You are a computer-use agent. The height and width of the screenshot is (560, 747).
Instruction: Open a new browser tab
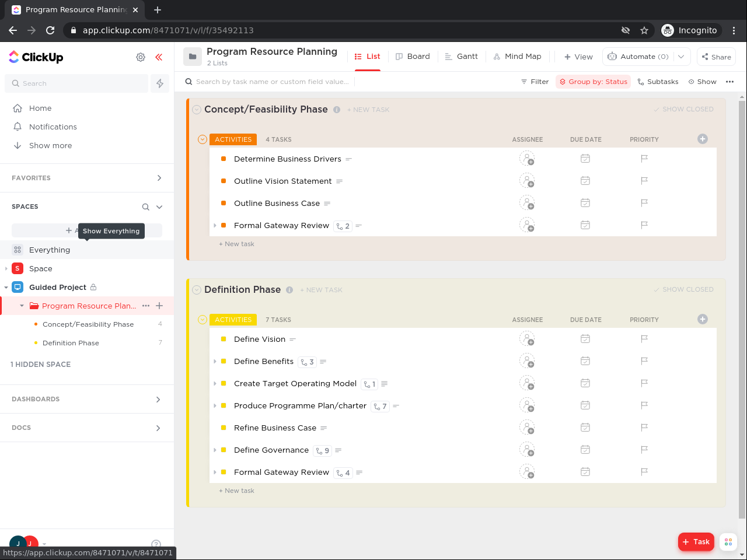coord(158,10)
